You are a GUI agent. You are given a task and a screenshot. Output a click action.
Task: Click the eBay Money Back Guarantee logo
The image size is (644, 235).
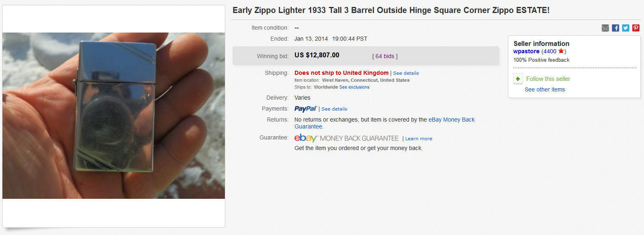346,138
